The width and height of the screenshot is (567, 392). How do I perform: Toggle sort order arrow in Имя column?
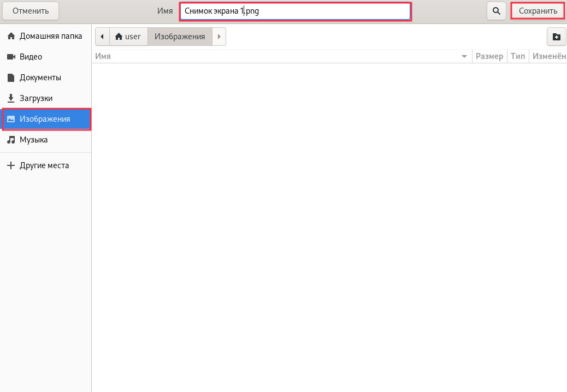tap(464, 57)
